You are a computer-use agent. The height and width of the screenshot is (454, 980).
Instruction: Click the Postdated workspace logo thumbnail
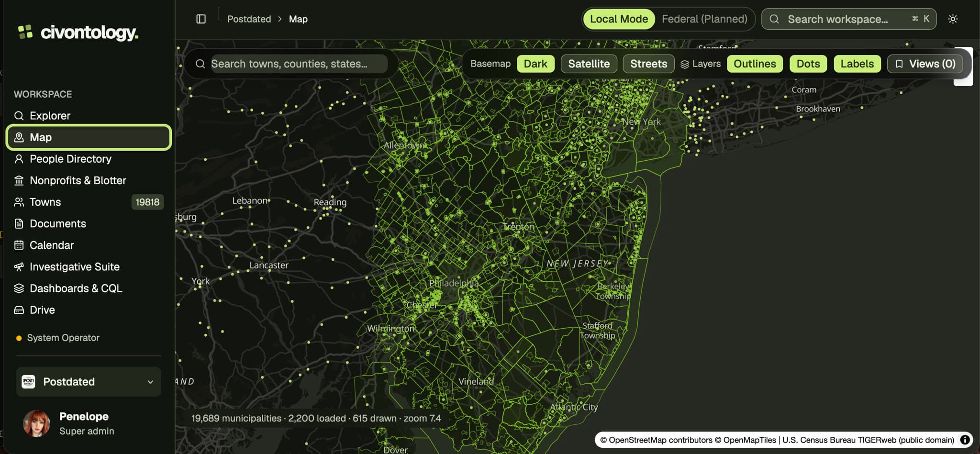[x=28, y=382]
